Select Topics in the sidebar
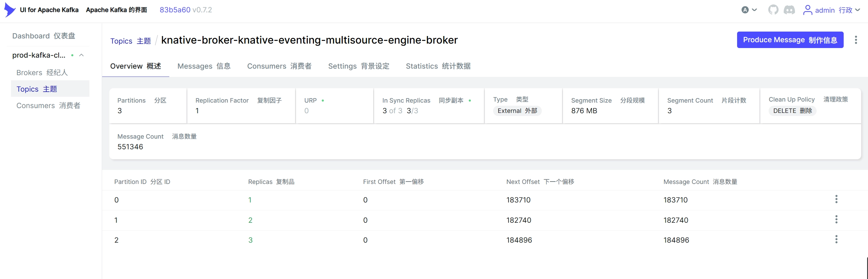 point(50,89)
